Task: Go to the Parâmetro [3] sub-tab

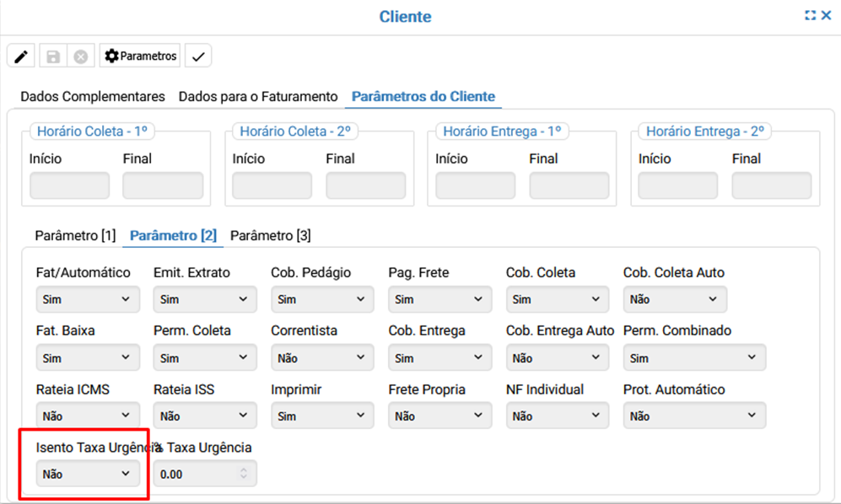Action: click(x=270, y=235)
